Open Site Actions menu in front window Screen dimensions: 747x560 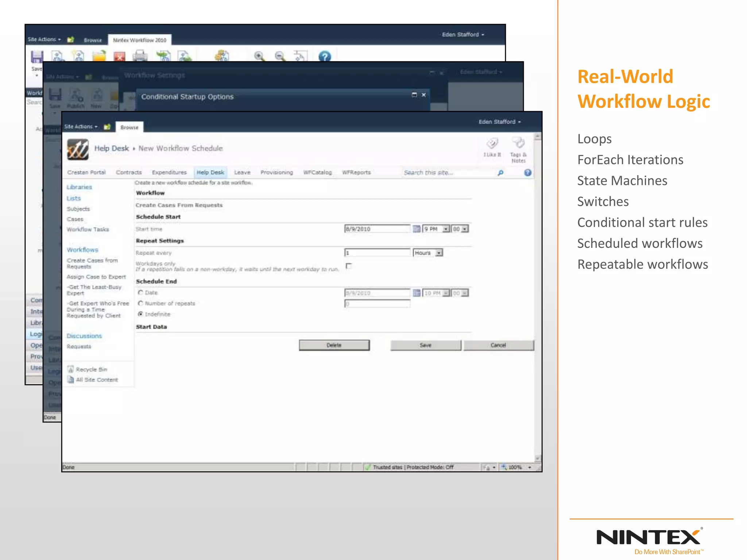coord(81,127)
